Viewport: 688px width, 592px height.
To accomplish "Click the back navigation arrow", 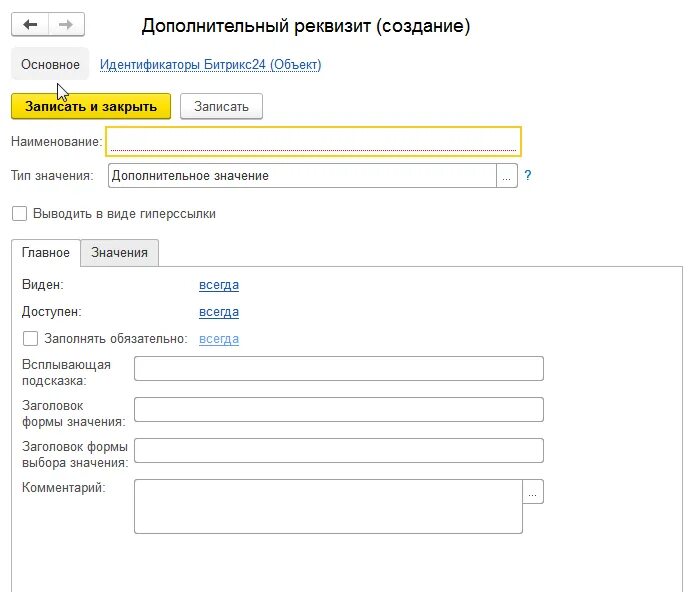I will [x=30, y=25].
